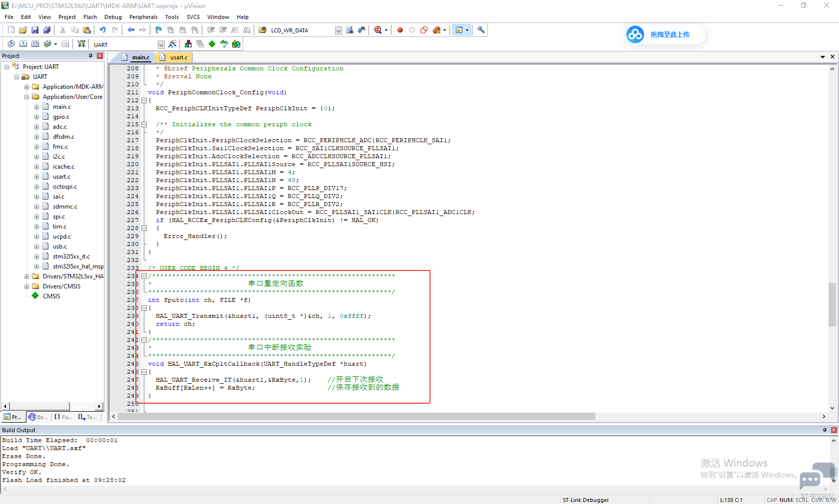Build target files icon
The width and height of the screenshot is (839, 504).
[x=23, y=44]
